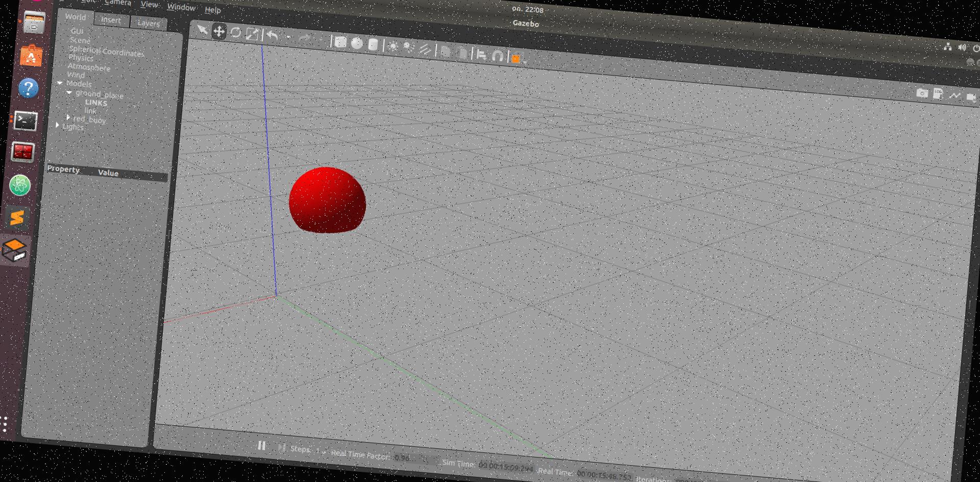
Task: Take a screenshot with the camera icon
Action: [x=922, y=92]
